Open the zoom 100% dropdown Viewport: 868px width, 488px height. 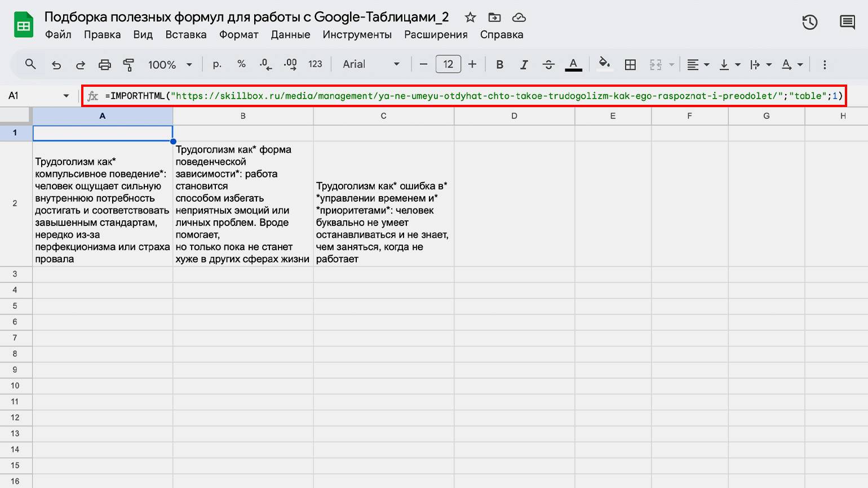pyautogui.click(x=170, y=65)
